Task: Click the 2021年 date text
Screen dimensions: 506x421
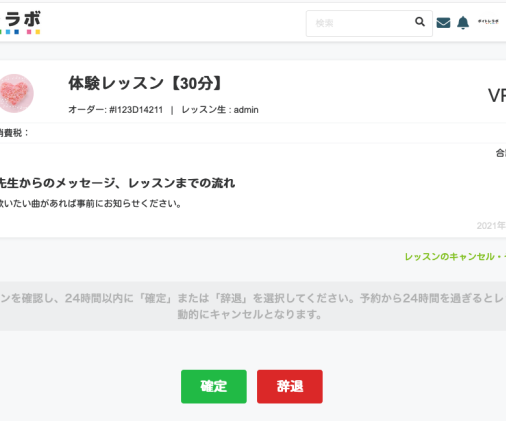Action: point(491,226)
